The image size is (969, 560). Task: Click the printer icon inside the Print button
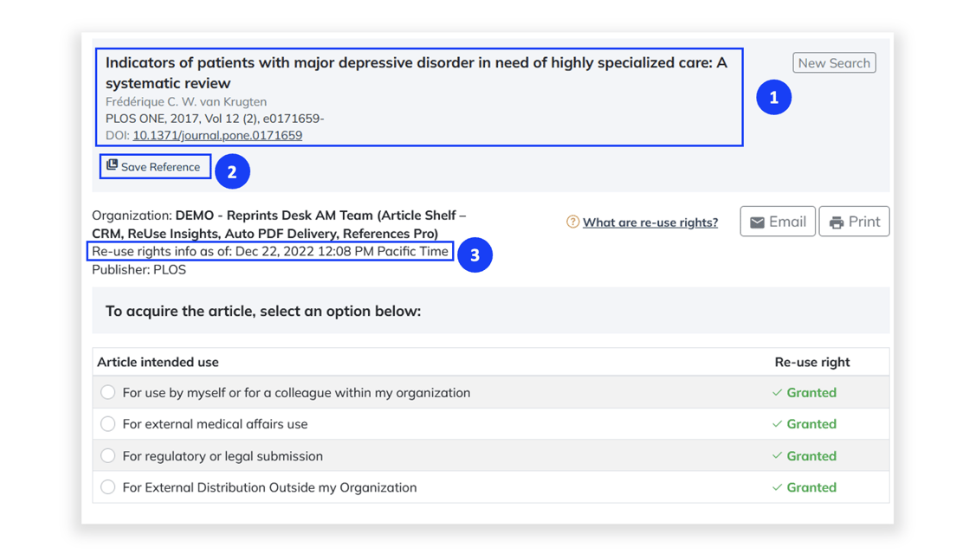point(836,221)
